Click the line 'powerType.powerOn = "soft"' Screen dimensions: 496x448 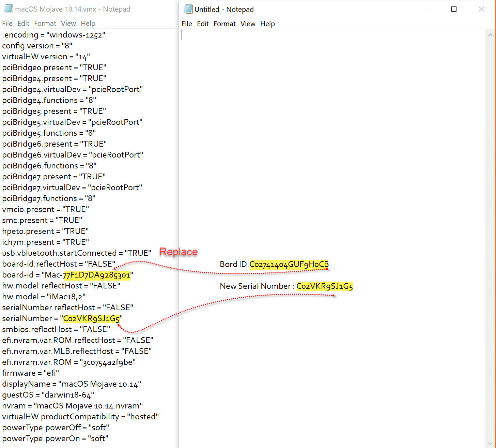[55, 438]
